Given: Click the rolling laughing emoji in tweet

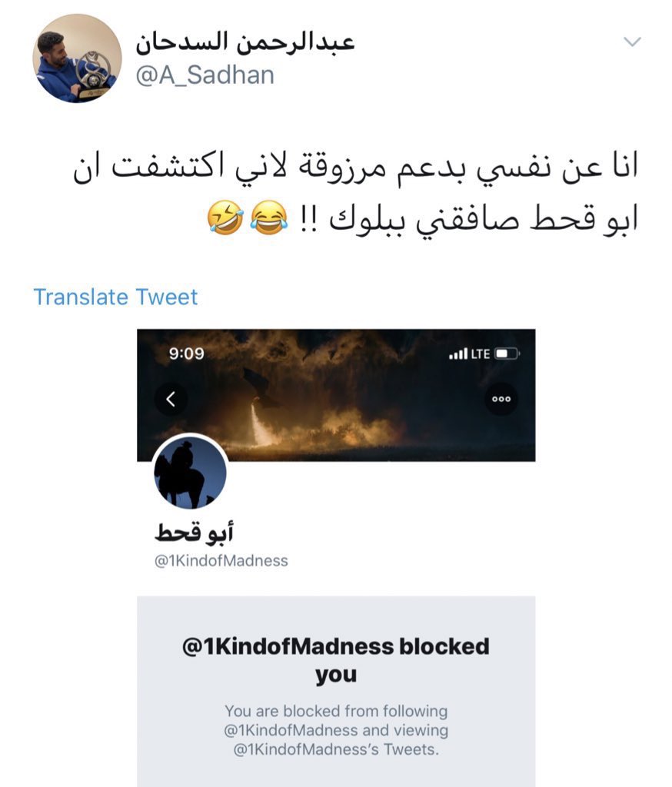Looking at the screenshot, I should click(225, 217).
